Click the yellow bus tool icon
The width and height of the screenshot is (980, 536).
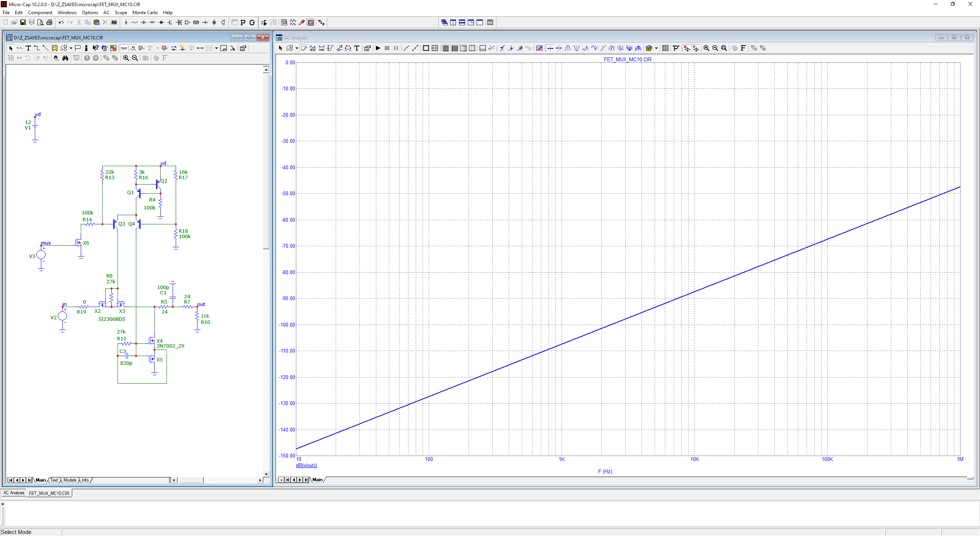(x=55, y=48)
